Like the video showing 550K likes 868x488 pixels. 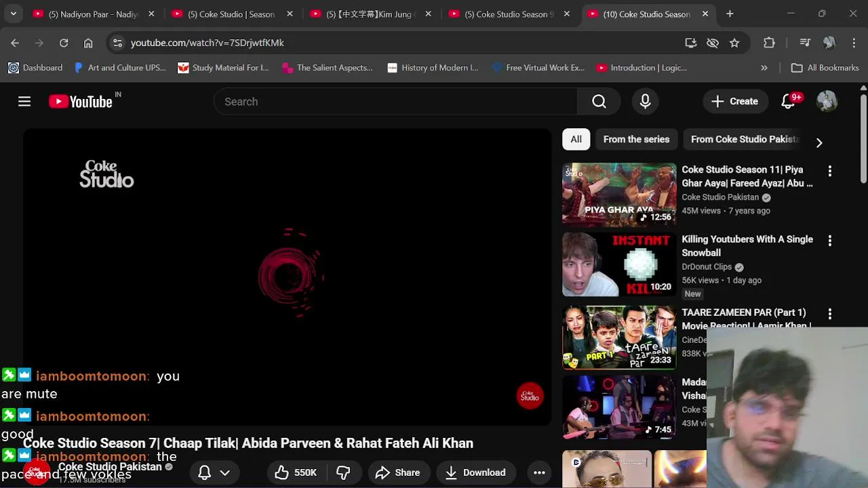(x=296, y=472)
